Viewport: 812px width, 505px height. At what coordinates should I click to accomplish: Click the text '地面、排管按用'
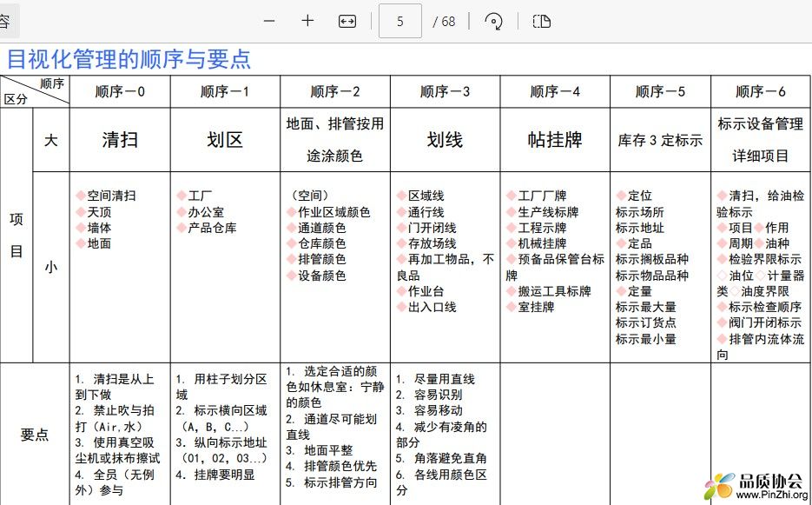pos(335,123)
